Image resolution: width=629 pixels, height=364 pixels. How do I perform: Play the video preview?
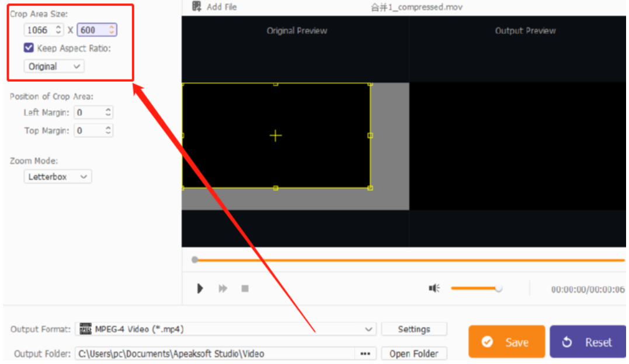[x=200, y=288]
